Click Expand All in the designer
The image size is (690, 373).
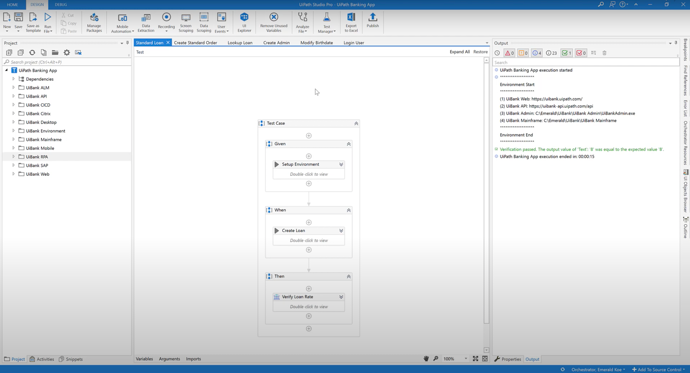click(x=459, y=52)
